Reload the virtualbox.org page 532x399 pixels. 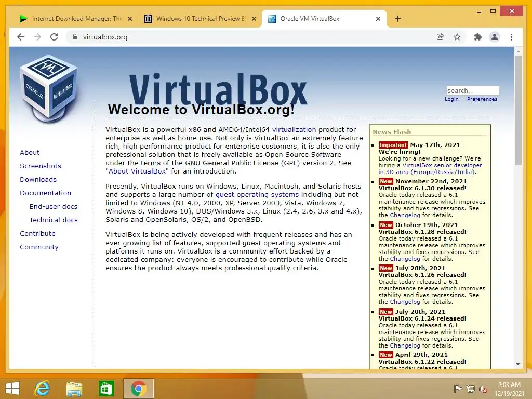[54, 37]
